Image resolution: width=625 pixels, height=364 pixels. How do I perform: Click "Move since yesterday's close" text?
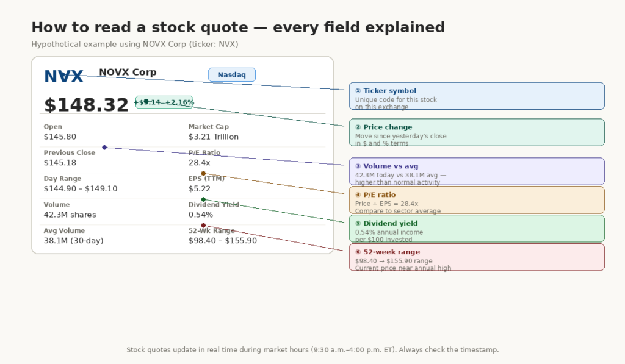(x=400, y=136)
